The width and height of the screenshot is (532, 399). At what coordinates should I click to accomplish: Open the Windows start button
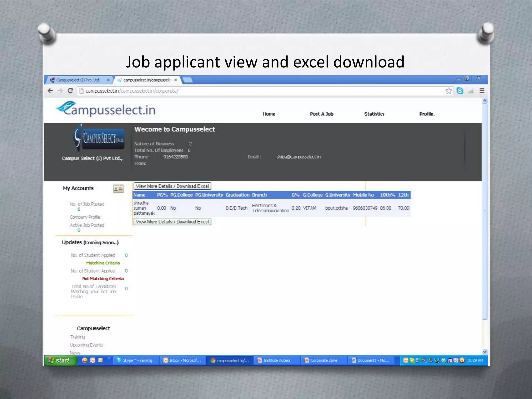61,360
